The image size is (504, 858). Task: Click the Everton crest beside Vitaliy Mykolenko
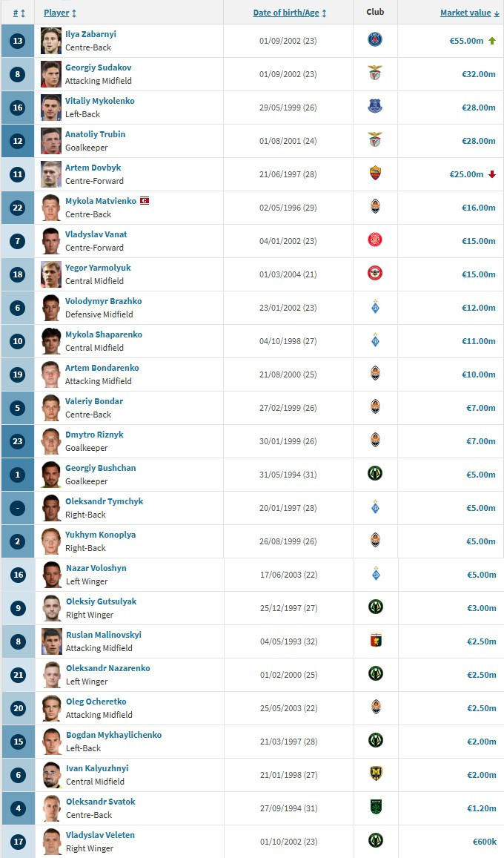[x=375, y=107]
